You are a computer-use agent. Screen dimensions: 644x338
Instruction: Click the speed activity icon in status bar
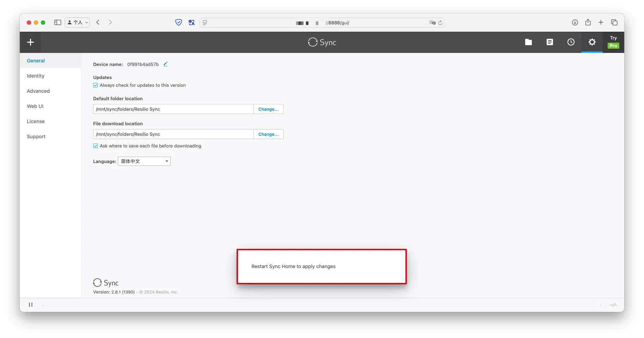613,305
